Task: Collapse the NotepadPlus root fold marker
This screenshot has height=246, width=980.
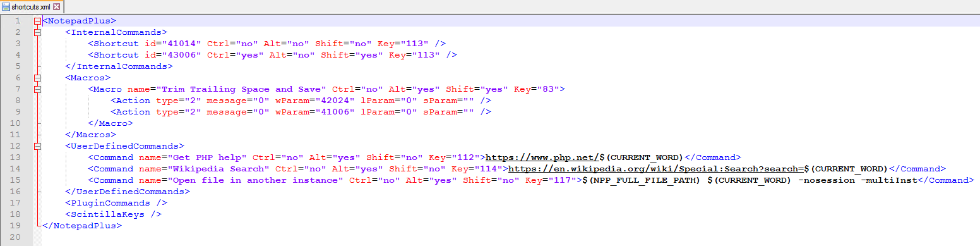Action: (37, 21)
